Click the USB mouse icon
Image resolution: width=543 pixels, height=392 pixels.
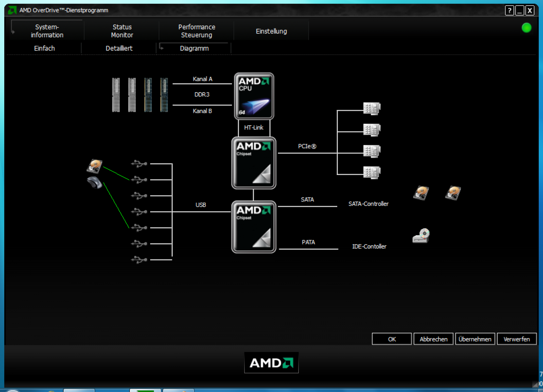coord(95,183)
